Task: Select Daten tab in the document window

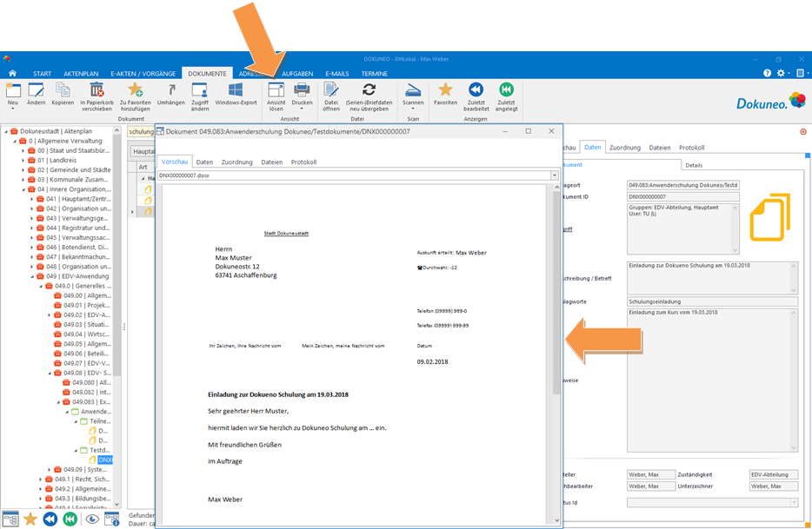Action: 204,162
